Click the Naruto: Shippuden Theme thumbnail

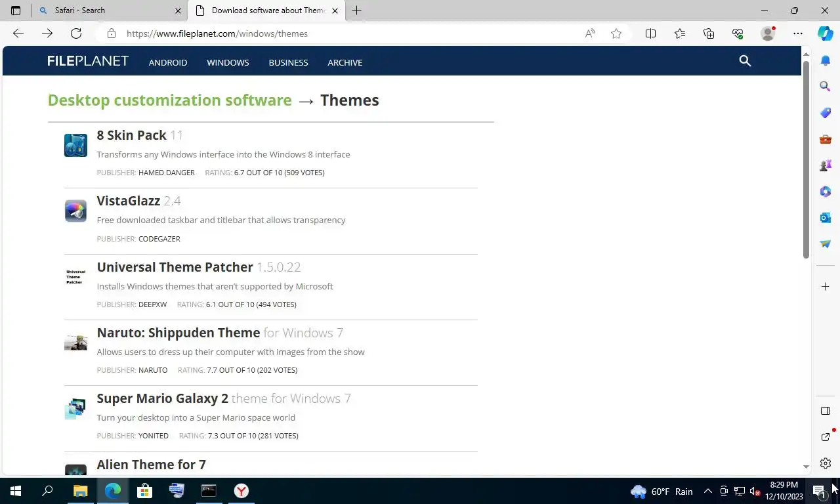75,343
